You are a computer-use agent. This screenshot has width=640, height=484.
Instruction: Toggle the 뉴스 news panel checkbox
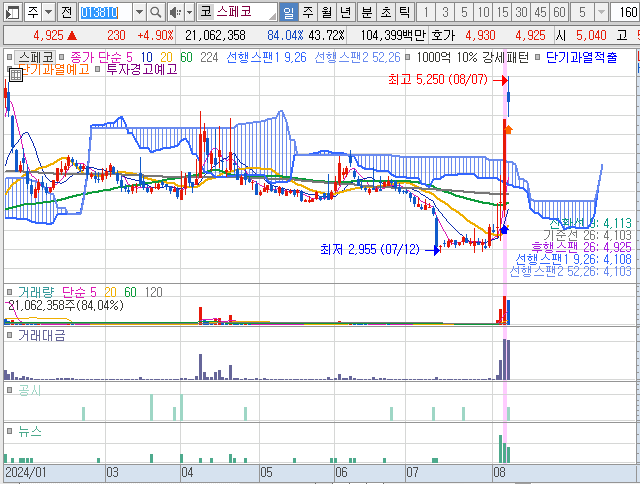[x=9, y=431]
